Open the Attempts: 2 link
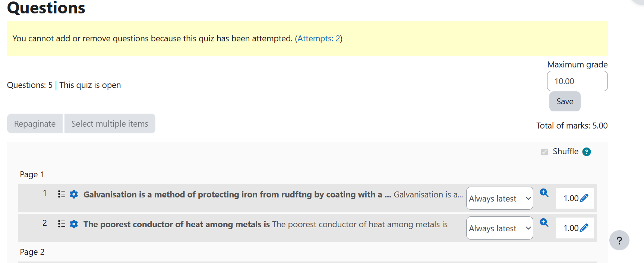The height and width of the screenshot is (263, 644). (319, 38)
